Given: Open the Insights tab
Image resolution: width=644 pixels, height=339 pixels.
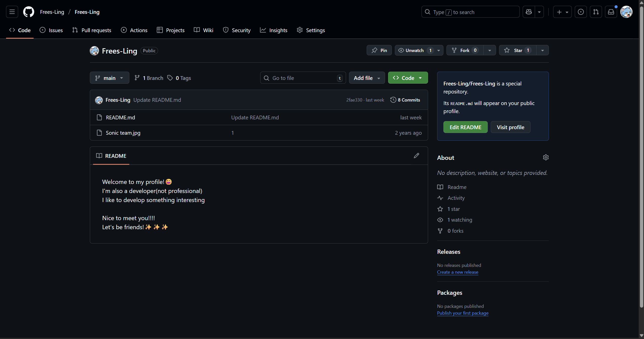Looking at the screenshot, I should click(x=274, y=30).
